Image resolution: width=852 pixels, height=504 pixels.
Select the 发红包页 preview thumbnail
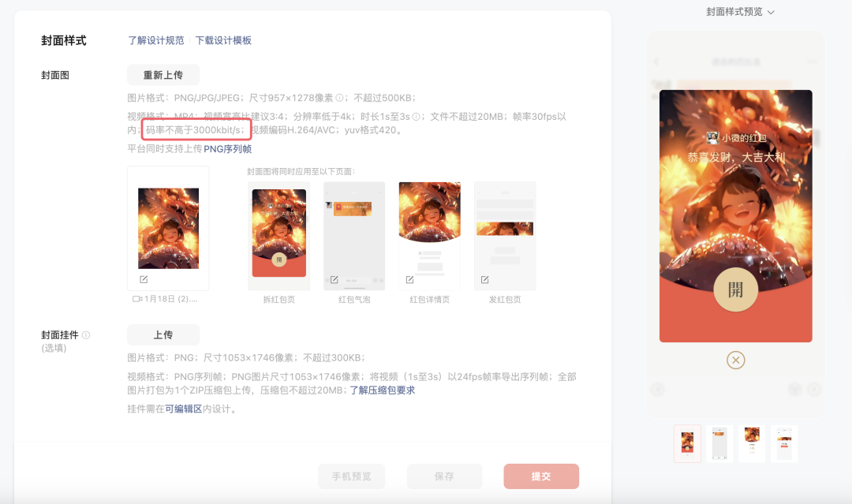505,236
